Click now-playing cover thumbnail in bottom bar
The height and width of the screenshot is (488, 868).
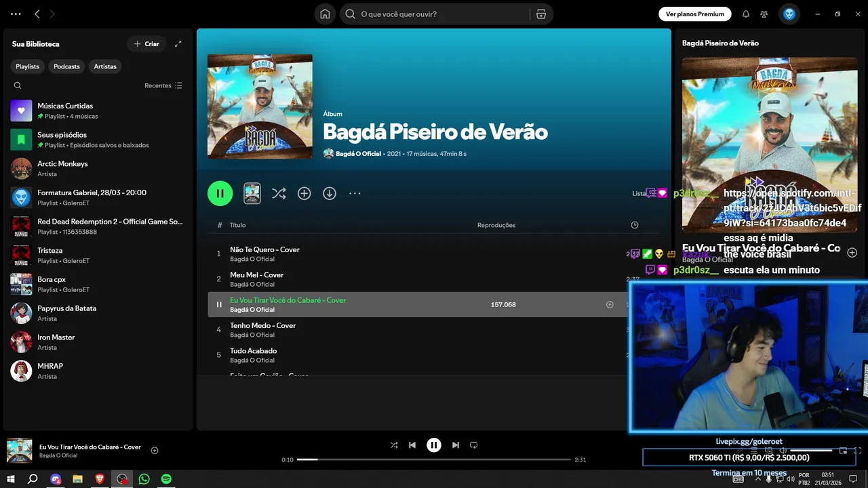coord(19,451)
